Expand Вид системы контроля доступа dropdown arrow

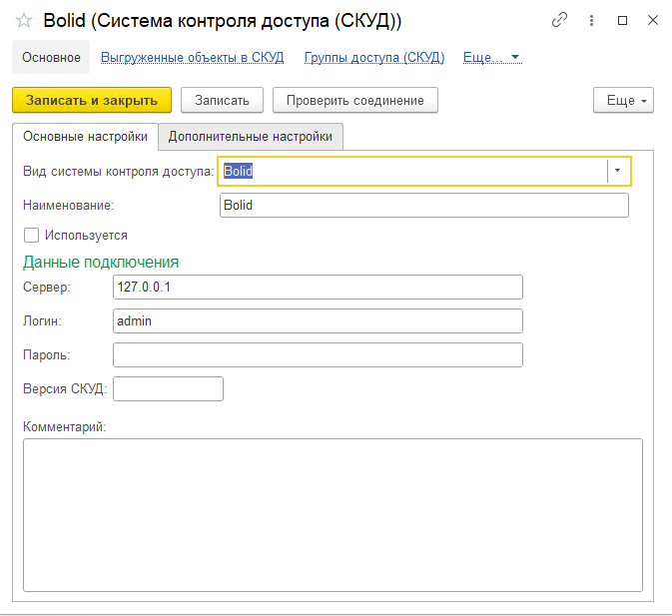click(x=617, y=171)
